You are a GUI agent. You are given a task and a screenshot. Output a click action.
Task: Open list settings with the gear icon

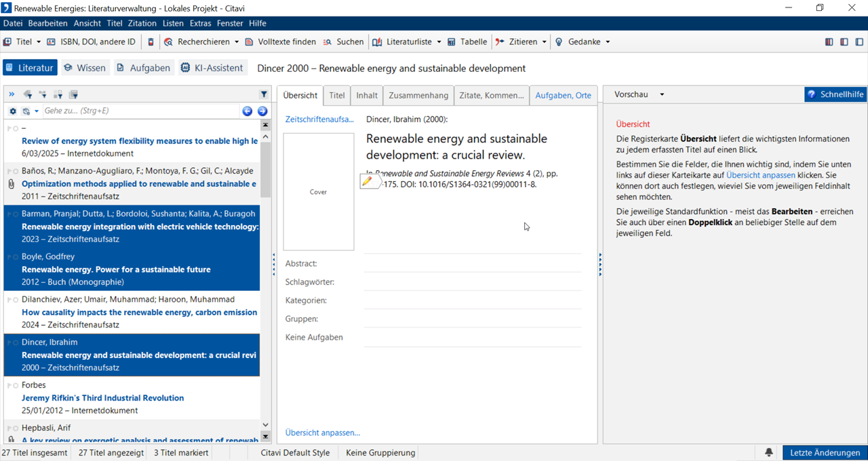tap(12, 111)
